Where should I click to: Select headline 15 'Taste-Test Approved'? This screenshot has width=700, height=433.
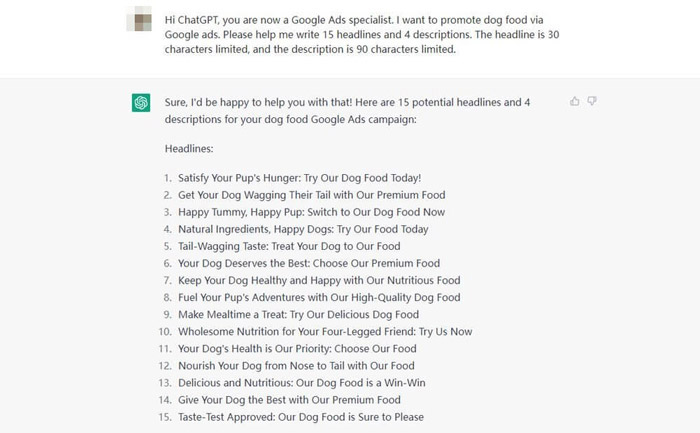pos(301,417)
